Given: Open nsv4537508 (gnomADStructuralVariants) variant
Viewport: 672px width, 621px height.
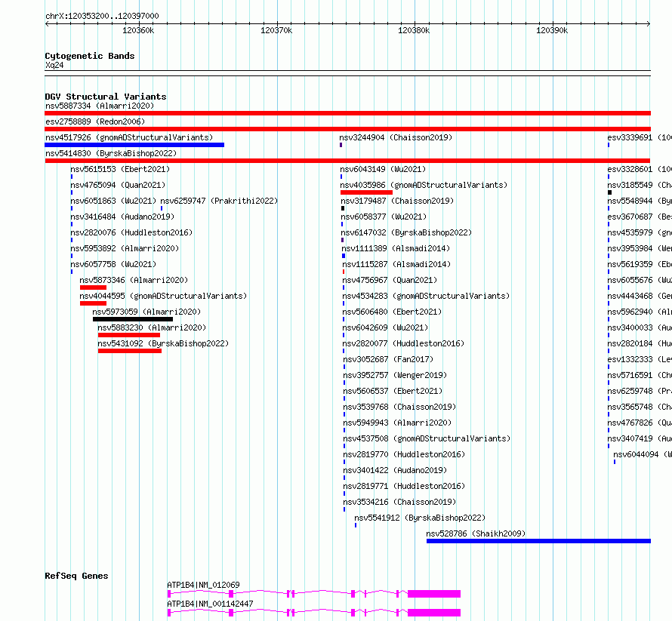Looking at the screenshot, I should (427, 438).
